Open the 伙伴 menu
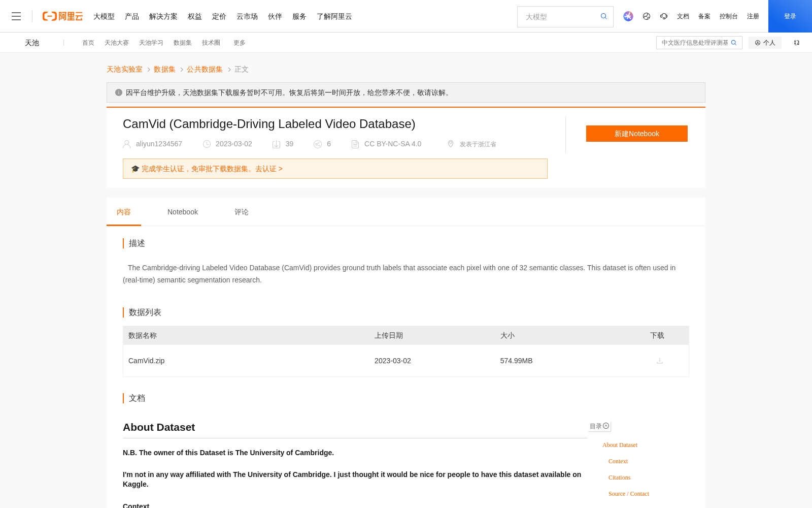 [275, 16]
